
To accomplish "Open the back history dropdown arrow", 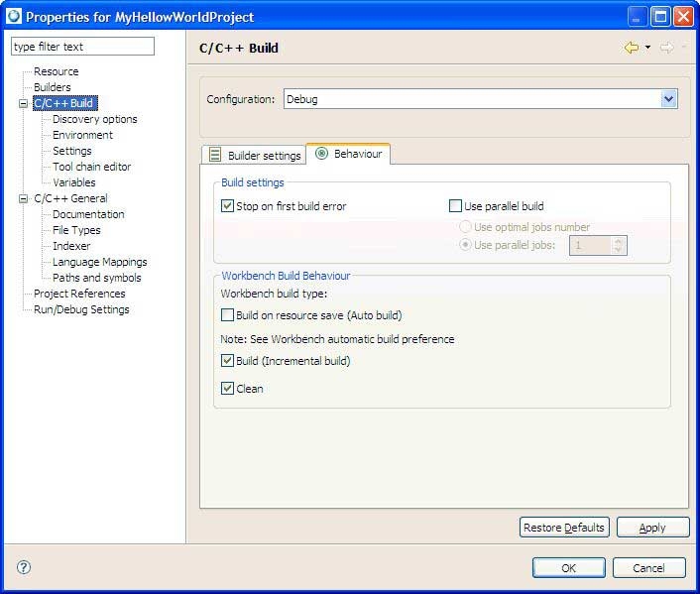I will (x=647, y=48).
